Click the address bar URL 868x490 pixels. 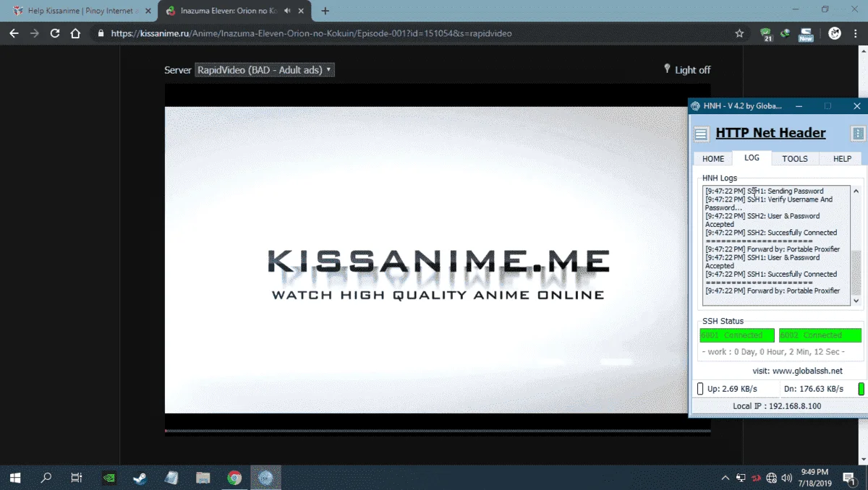point(311,33)
